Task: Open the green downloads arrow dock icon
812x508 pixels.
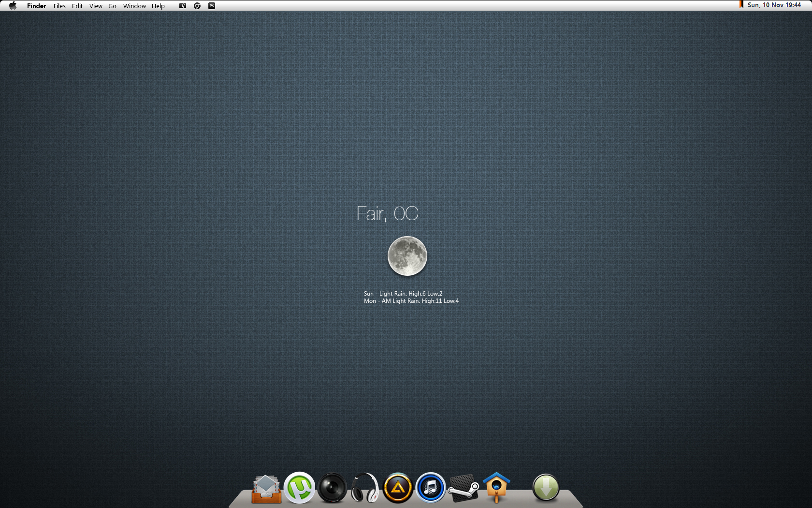Action: (x=546, y=488)
